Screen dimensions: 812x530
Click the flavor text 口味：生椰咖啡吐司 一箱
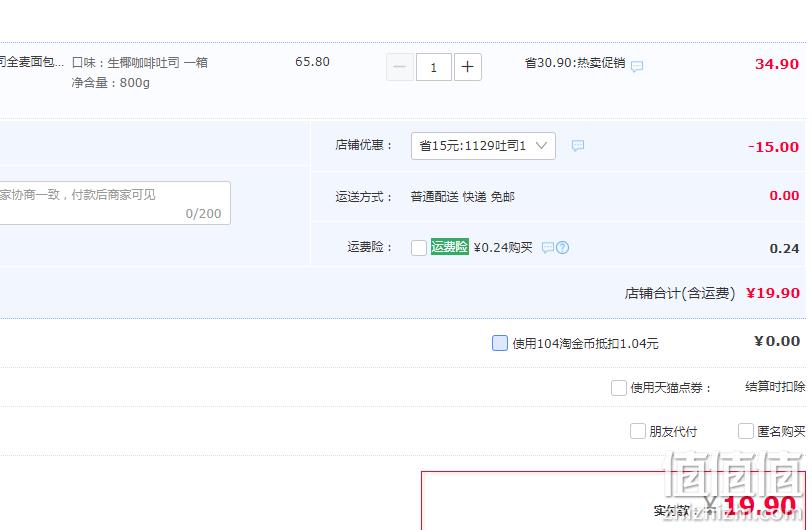pyautogui.click(x=140, y=63)
